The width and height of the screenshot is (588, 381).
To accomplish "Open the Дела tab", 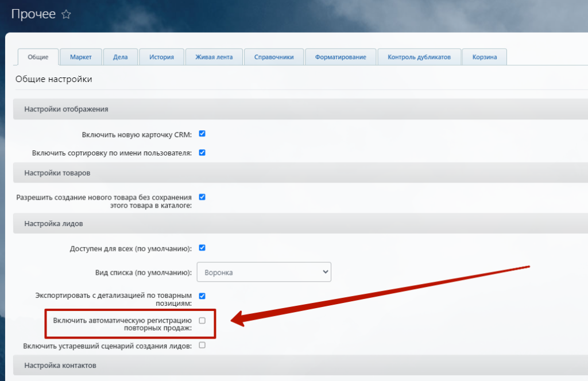I will click(121, 57).
